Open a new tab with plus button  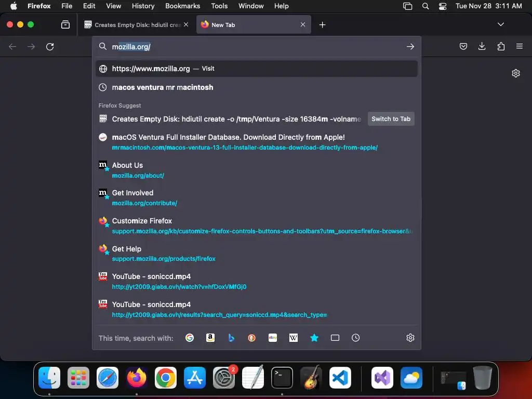click(x=322, y=25)
